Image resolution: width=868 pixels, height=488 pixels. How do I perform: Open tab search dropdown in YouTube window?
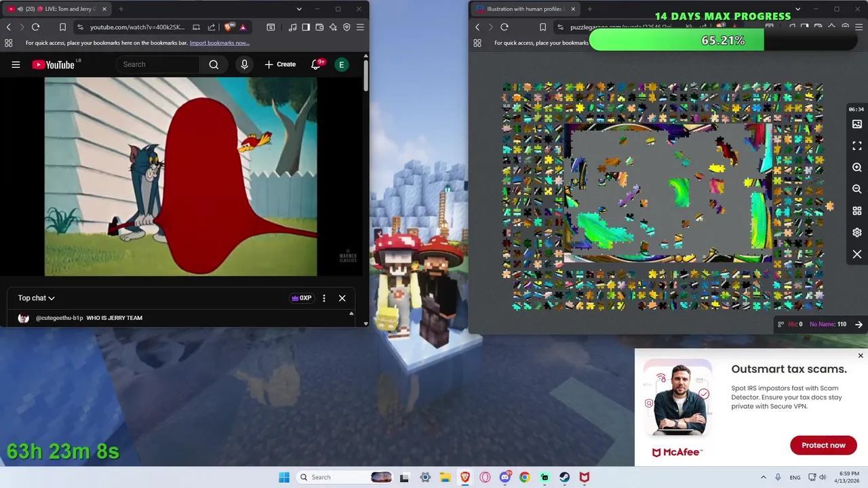pos(299,9)
